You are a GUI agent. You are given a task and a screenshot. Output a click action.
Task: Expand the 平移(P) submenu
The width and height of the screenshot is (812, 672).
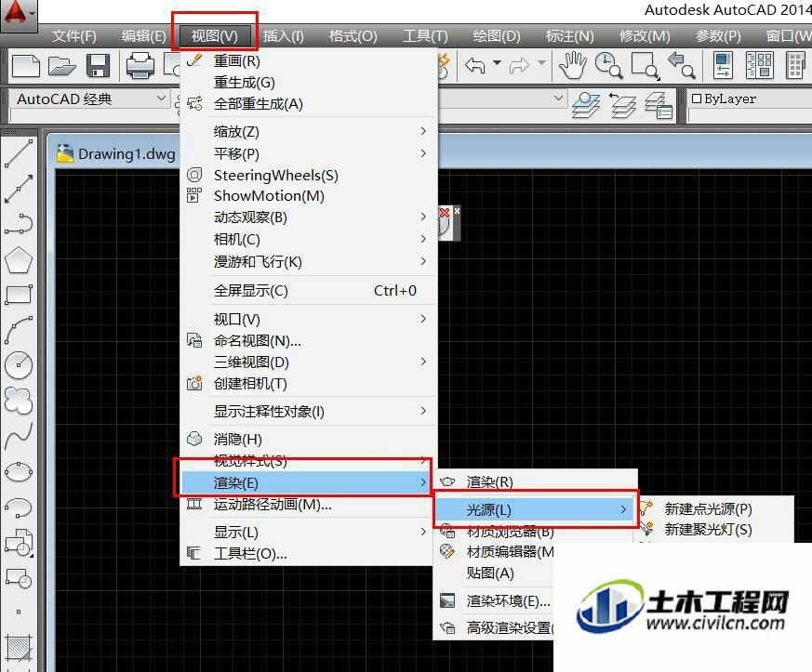(309, 153)
